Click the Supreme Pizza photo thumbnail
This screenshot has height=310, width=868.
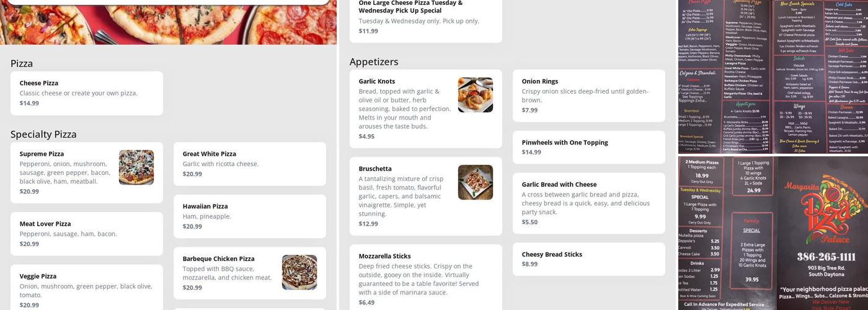[x=136, y=167]
